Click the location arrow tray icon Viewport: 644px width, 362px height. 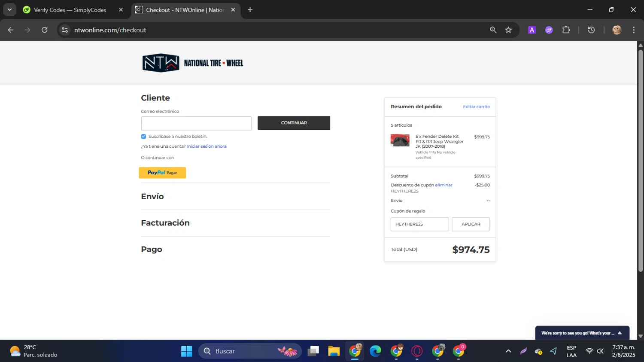tap(553, 351)
